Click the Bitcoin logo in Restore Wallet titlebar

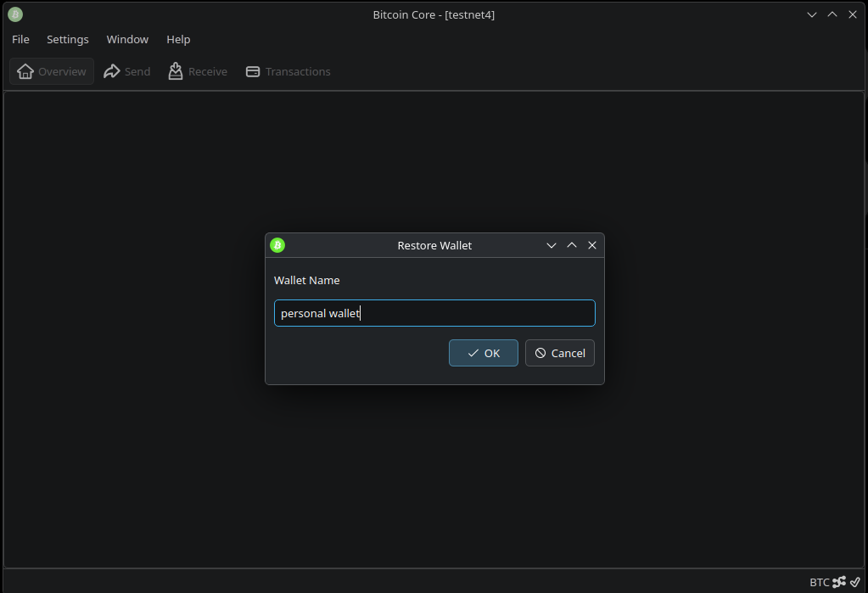[x=277, y=245]
